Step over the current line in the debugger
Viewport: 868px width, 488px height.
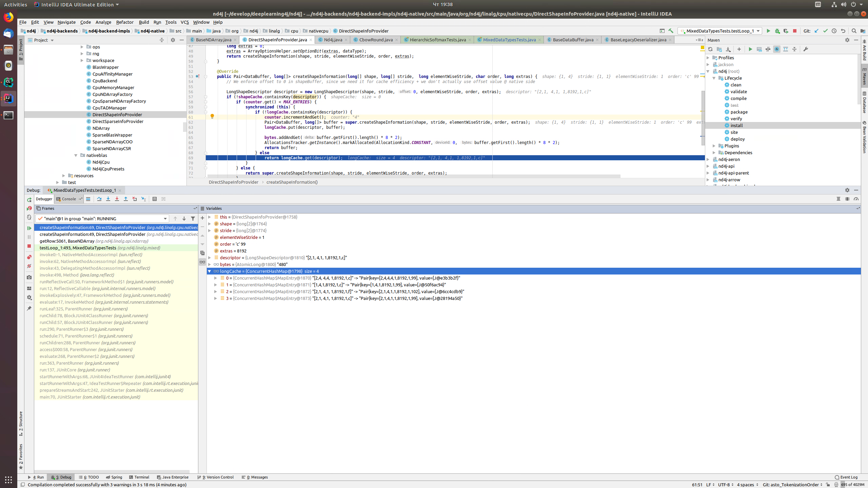(x=99, y=199)
